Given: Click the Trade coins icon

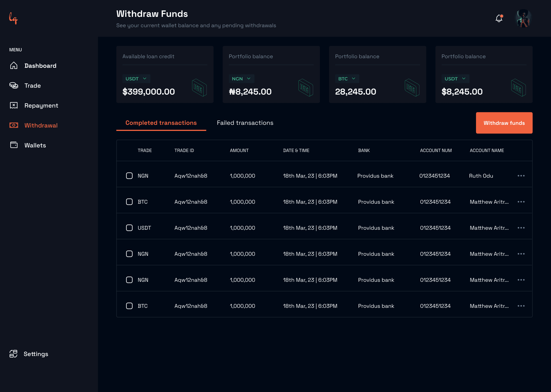Looking at the screenshot, I should [14, 85].
